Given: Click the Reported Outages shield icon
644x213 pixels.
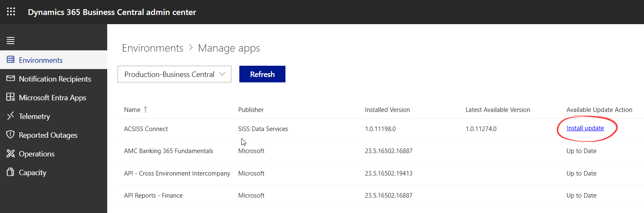Looking at the screenshot, I should (x=11, y=135).
